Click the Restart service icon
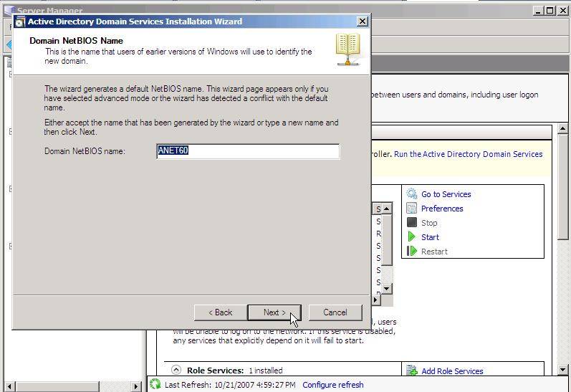 (x=411, y=251)
